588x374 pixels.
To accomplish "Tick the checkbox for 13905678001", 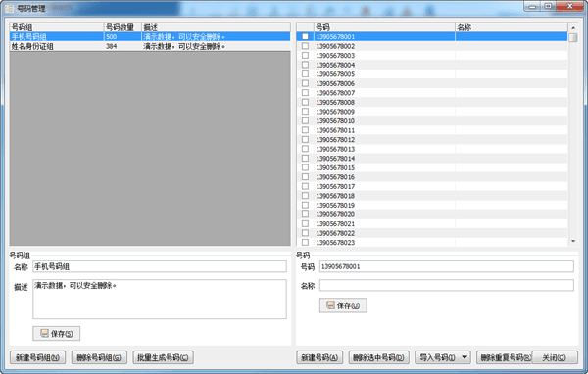I will point(305,37).
